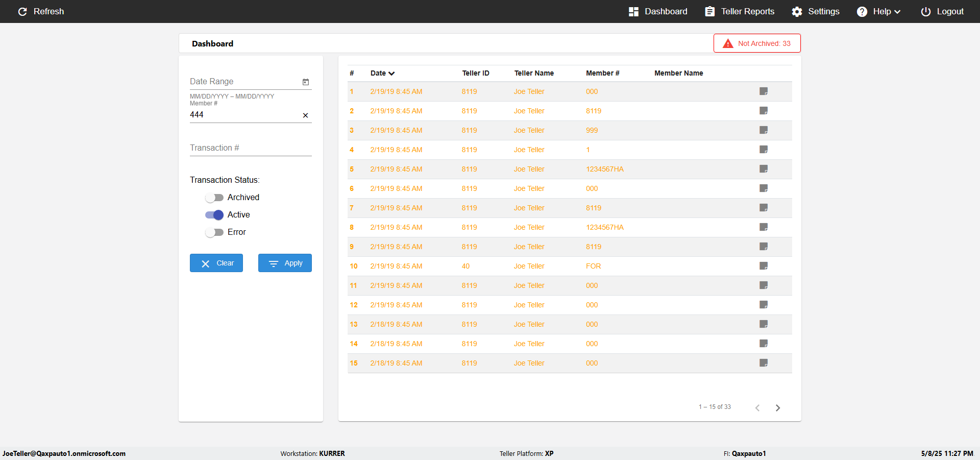Toggle the Archived status switch
Viewport: 980px width, 460px height.
pos(214,198)
